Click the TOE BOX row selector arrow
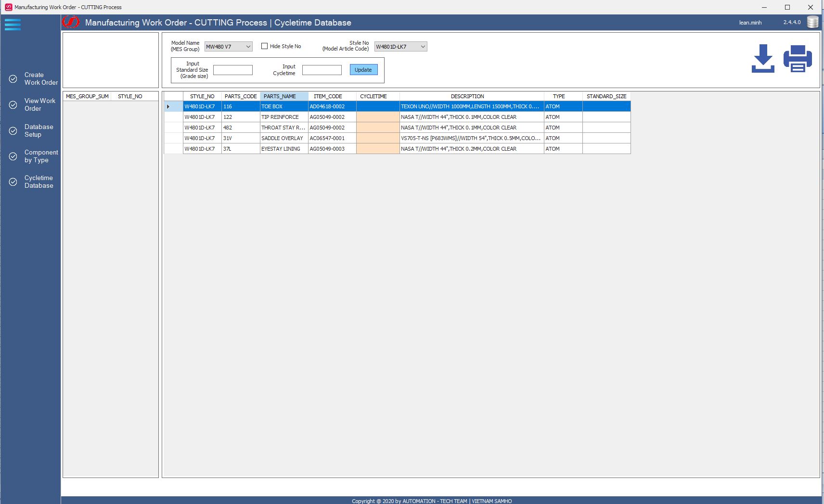 click(168, 106)
